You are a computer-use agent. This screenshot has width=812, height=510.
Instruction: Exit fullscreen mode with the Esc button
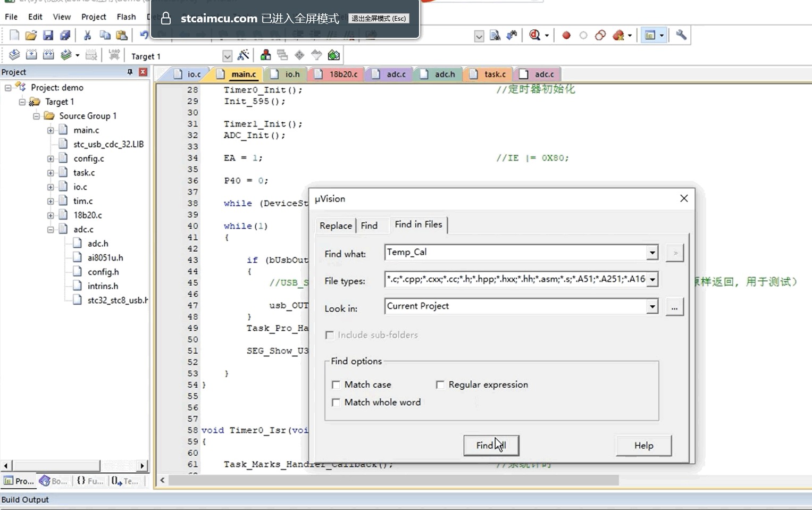click(379, 19)
